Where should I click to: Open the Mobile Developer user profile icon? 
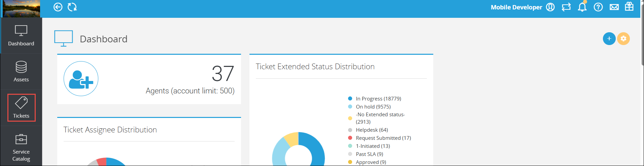coord(550,7)
